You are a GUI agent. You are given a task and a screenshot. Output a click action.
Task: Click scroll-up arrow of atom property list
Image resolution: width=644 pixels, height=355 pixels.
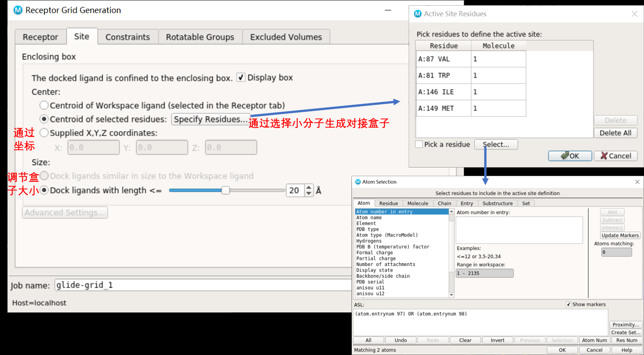click(452, 212)
